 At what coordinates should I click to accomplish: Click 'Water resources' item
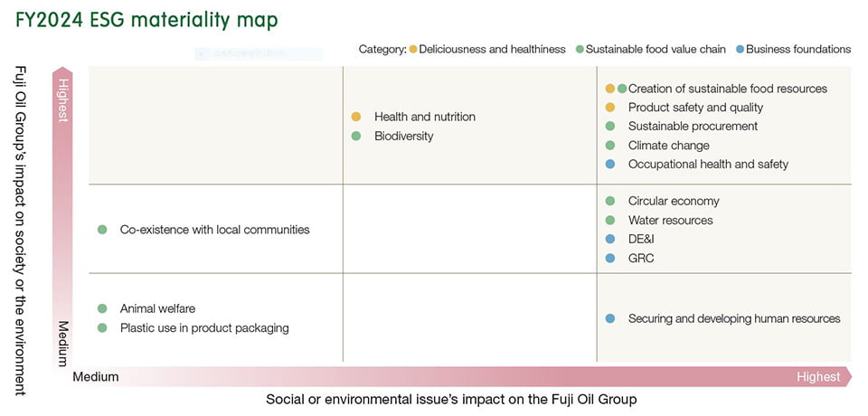pos(670,221)
